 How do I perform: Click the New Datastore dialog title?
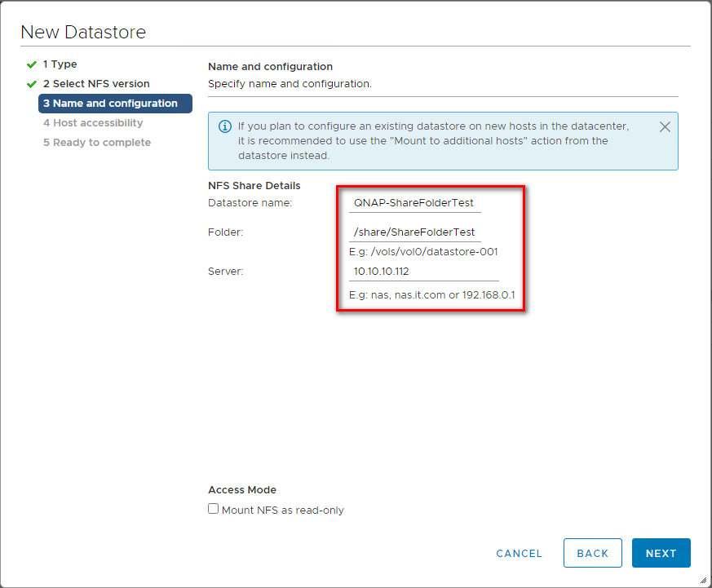(83, 33)
